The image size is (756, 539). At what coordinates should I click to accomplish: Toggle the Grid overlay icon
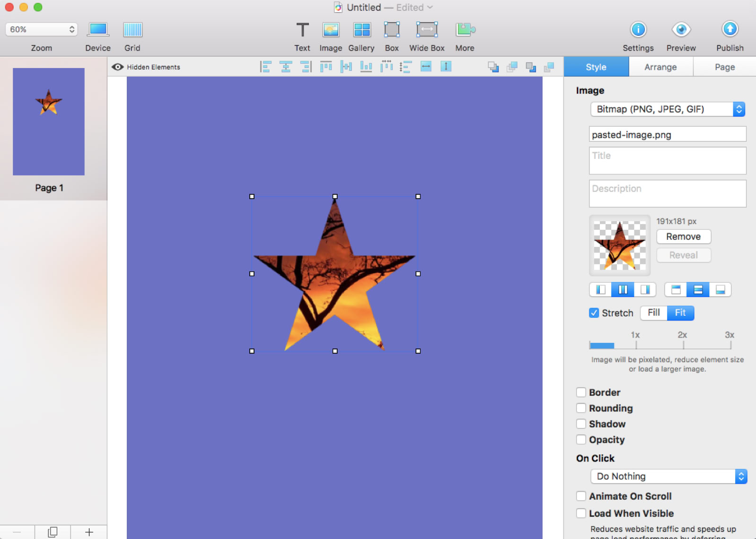132,30
